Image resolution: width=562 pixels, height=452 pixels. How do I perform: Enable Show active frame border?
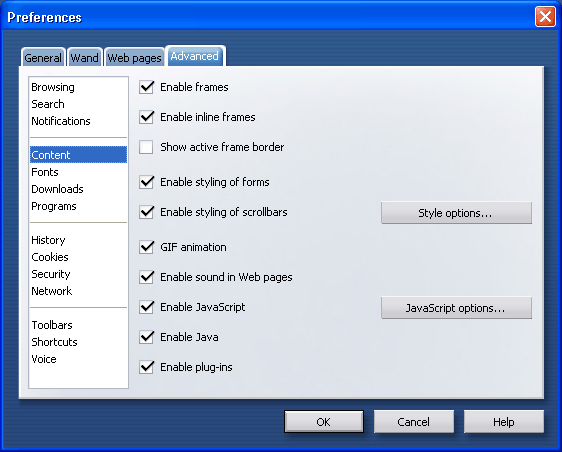(x=146, y=147)
